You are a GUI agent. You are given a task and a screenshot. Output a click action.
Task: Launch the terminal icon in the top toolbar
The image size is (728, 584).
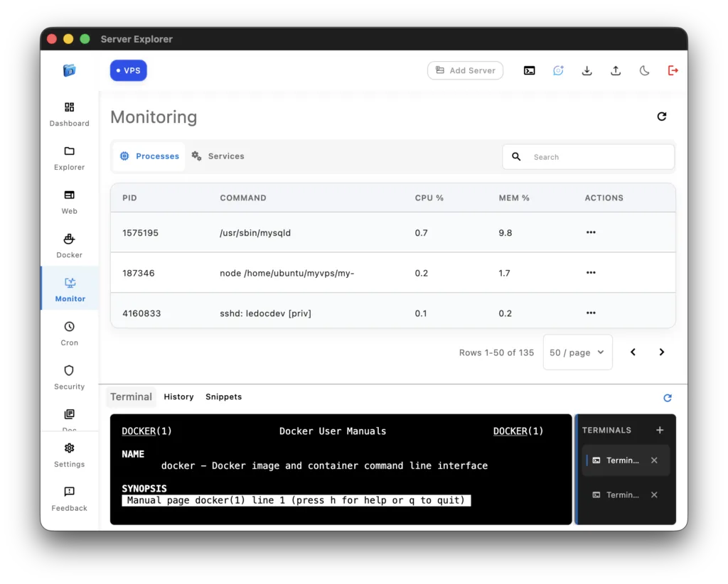point(529,70)
